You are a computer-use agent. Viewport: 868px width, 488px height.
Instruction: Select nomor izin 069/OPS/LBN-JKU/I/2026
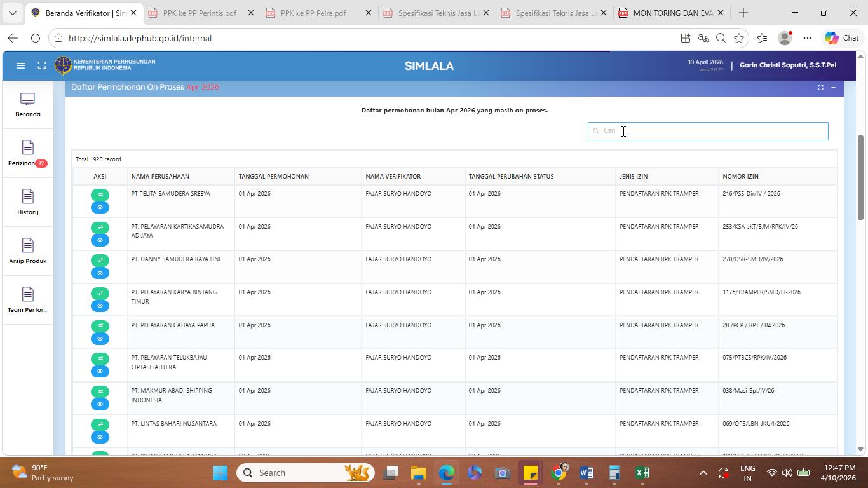coord(756,423)
